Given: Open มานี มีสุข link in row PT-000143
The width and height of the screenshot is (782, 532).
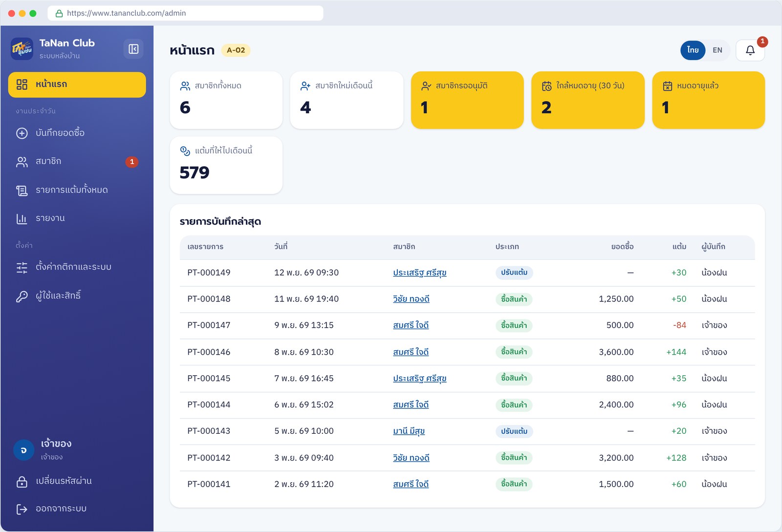Looking at the screenshot, I should pos(409,431).
